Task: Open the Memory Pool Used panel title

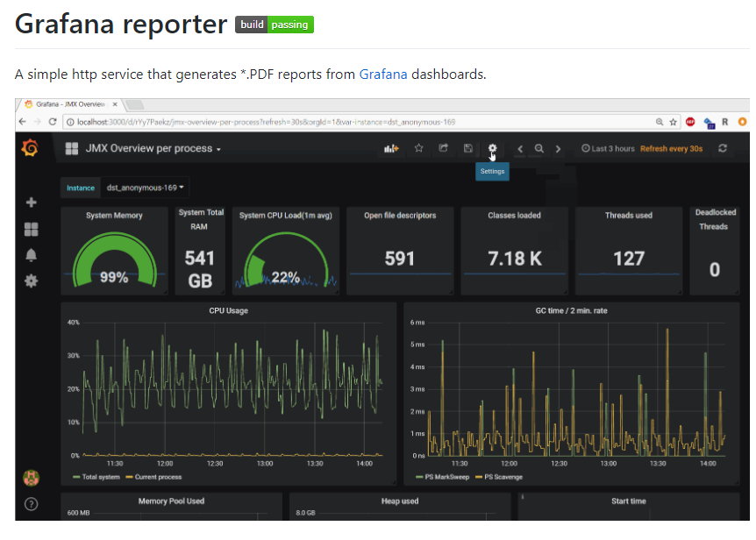Action: (x=171, y=501)
